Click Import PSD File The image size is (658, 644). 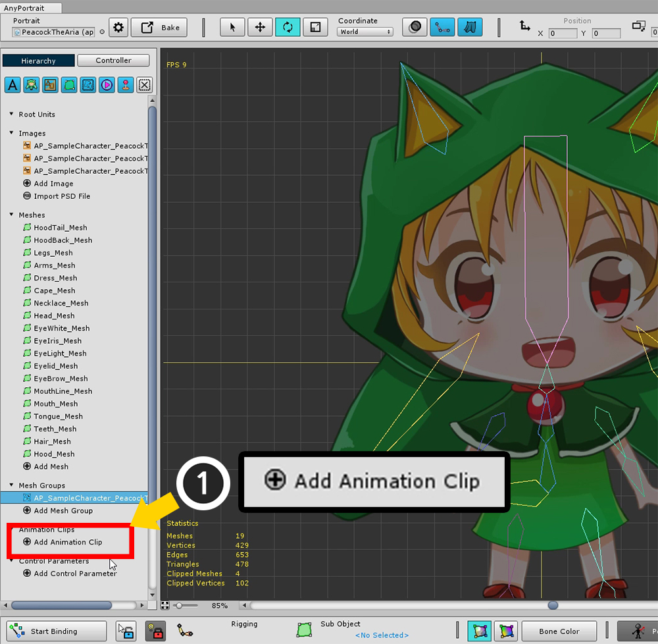(x=57, y=196)
